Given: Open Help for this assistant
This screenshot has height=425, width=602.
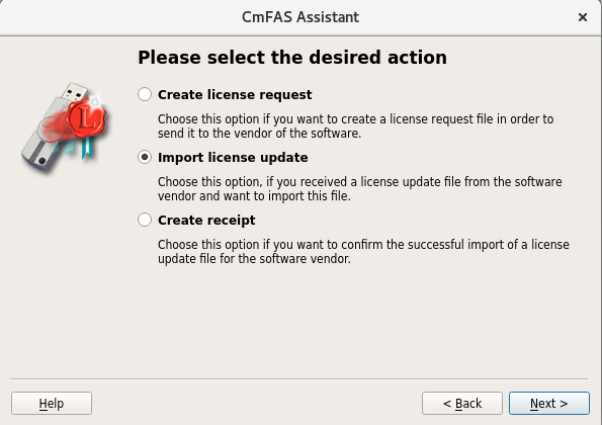Looking at the screenshot, I should [x=51, y=403].
